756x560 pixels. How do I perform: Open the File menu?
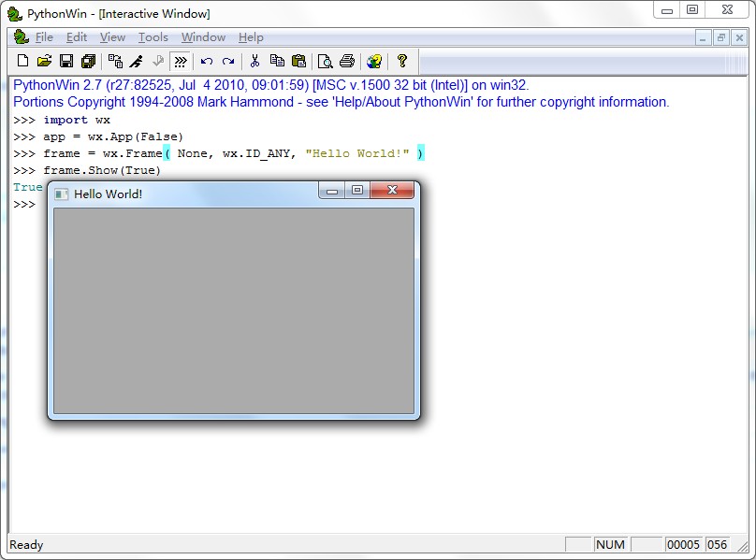pos(44,37)
